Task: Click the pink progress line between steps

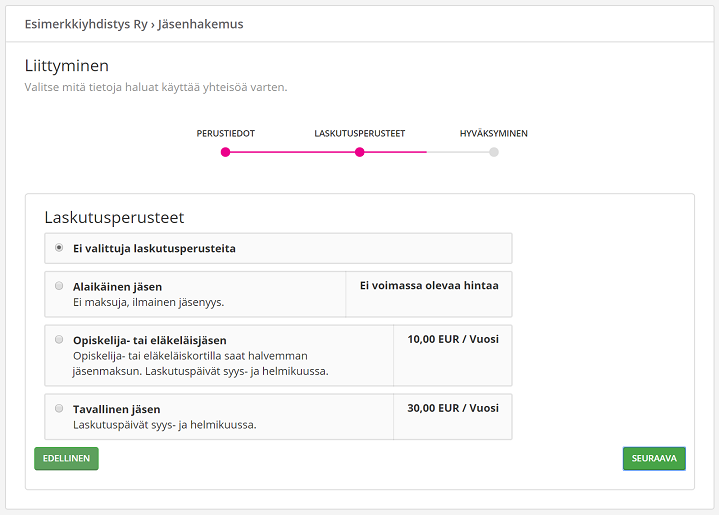Action: pos(292,152)
